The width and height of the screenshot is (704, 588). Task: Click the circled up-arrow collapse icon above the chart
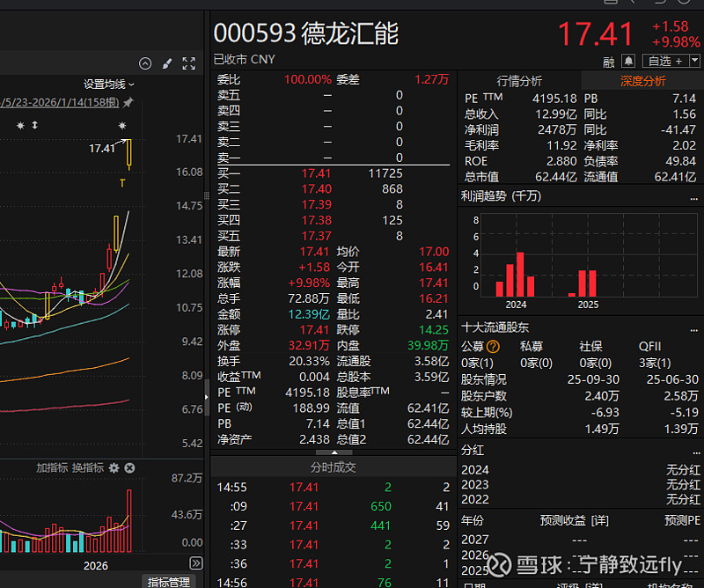(145, 63)
